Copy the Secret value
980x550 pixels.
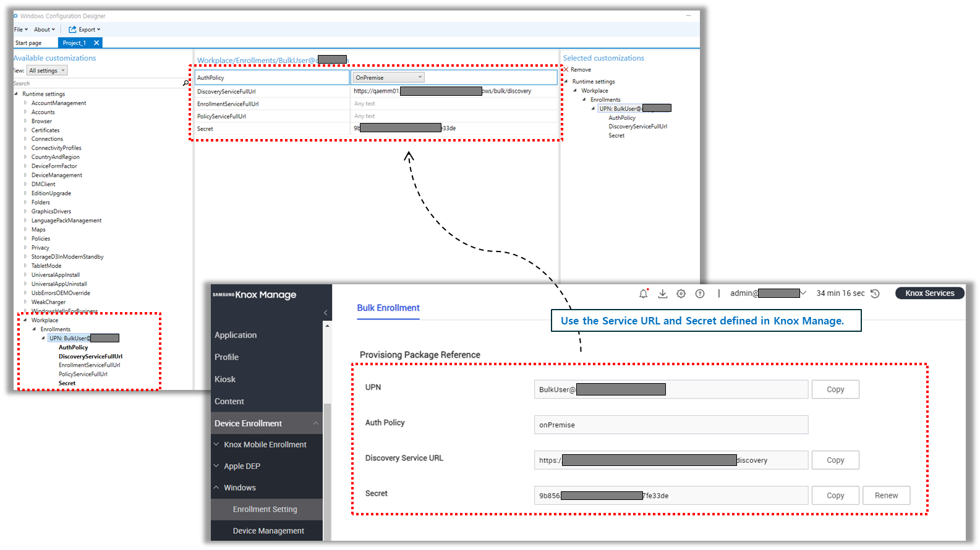835,496
